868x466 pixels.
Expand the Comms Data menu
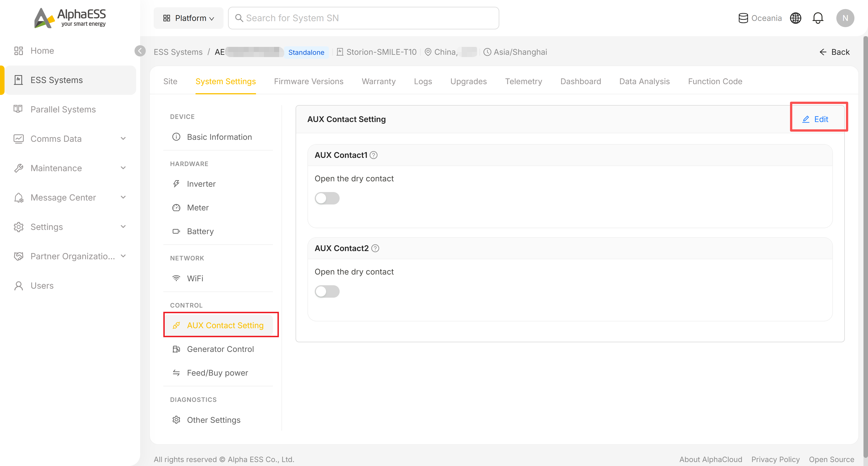(70, 138)
